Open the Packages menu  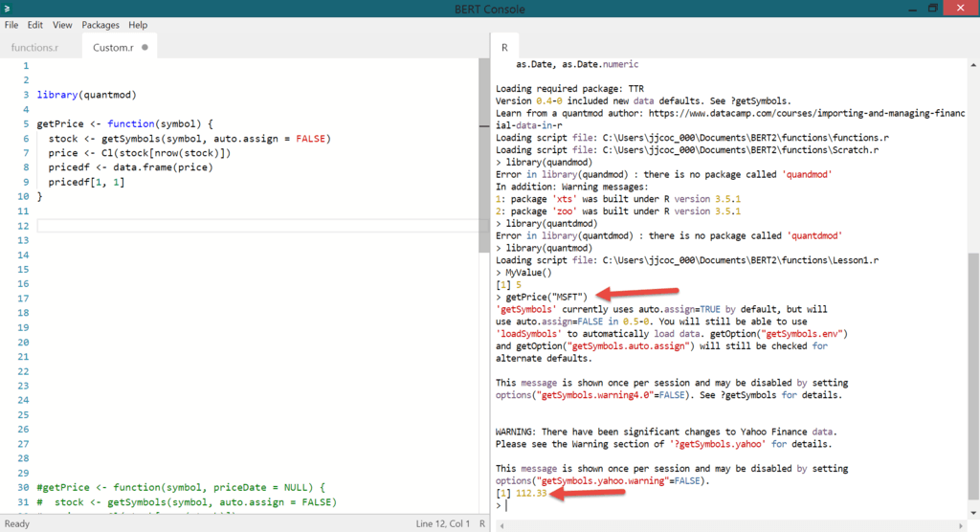100,25
